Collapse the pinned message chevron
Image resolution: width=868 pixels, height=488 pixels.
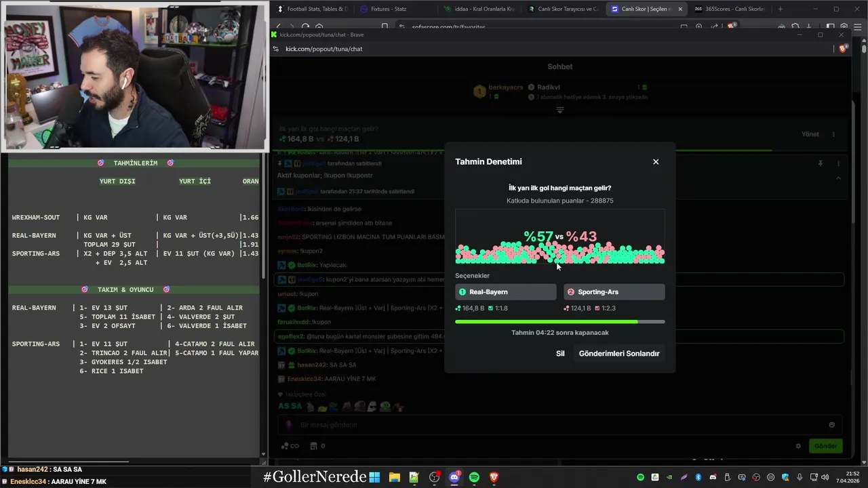pos(838,178)
